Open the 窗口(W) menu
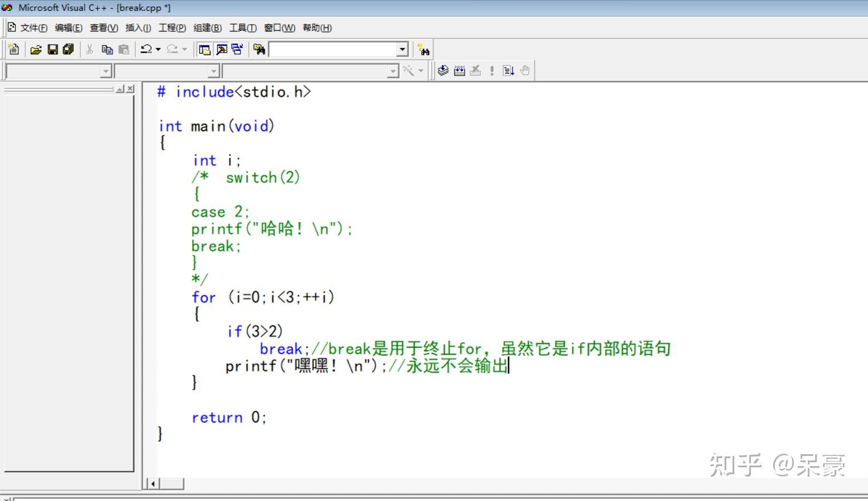 279,28
